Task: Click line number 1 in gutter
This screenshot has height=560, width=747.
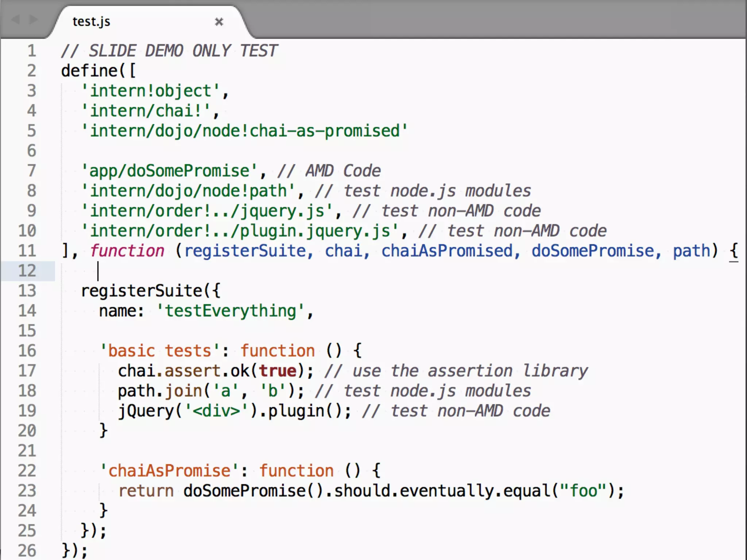Action: click(x=32, y=51)
